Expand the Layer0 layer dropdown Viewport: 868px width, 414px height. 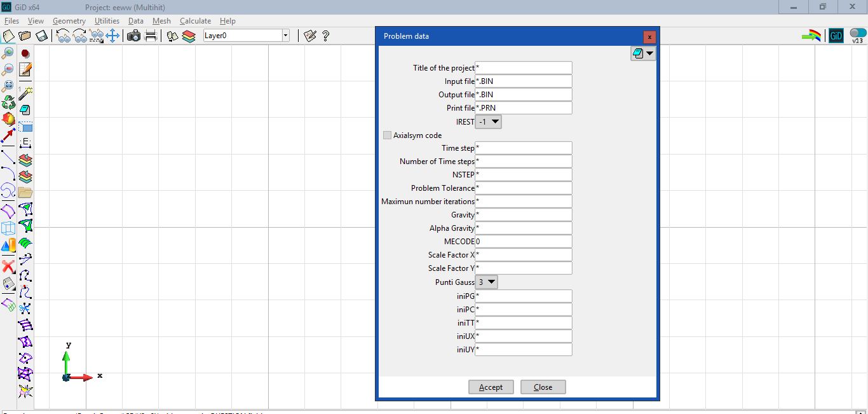pyautogui.click(x=285, y=36)
